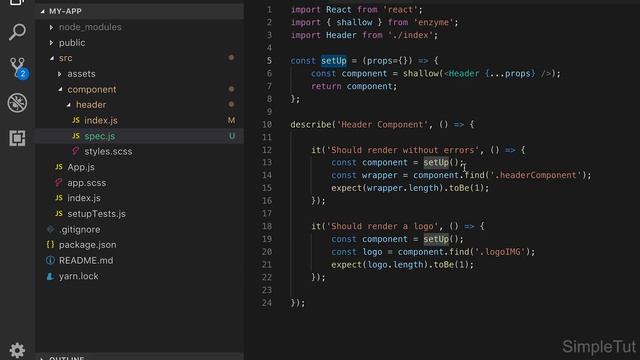Expand the node_modules folder
This screenshot has width=640, height=360.
tap(51, 27)
